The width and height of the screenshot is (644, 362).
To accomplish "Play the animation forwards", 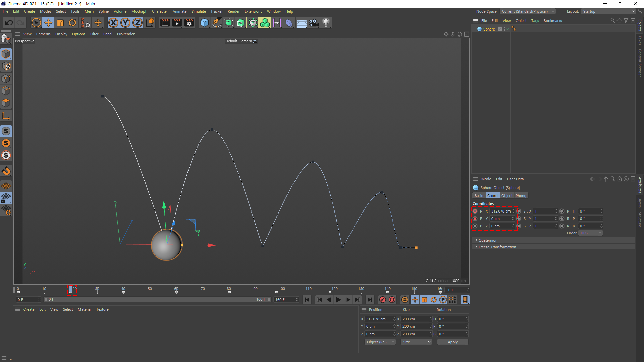I will click(338, 300).
